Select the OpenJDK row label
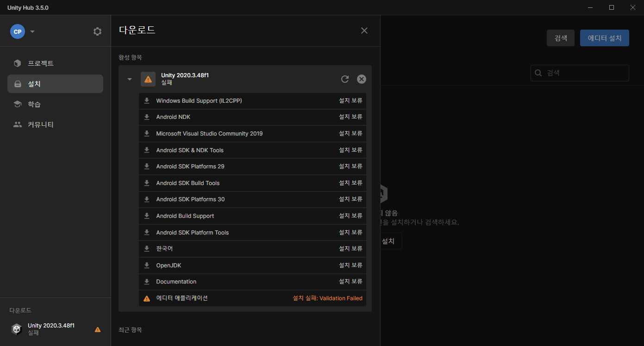 [x=169, y=266]
